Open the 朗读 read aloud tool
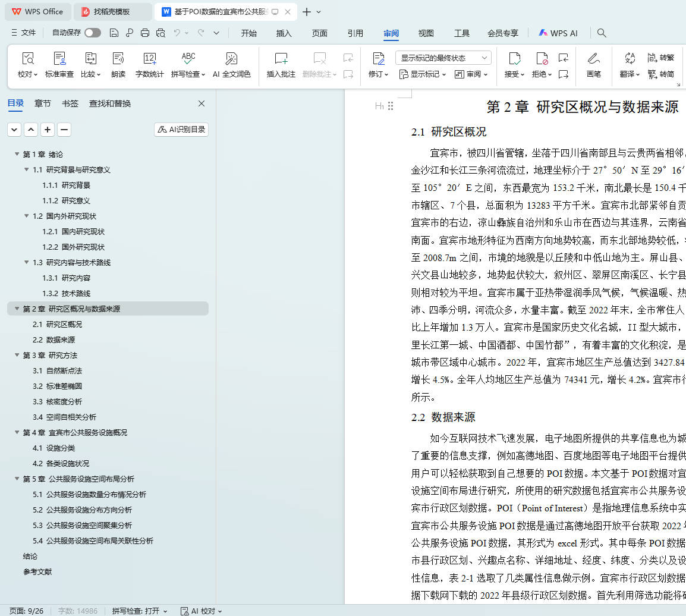The height and width of the screenshot is (616, 686). [x=118, y=59]
